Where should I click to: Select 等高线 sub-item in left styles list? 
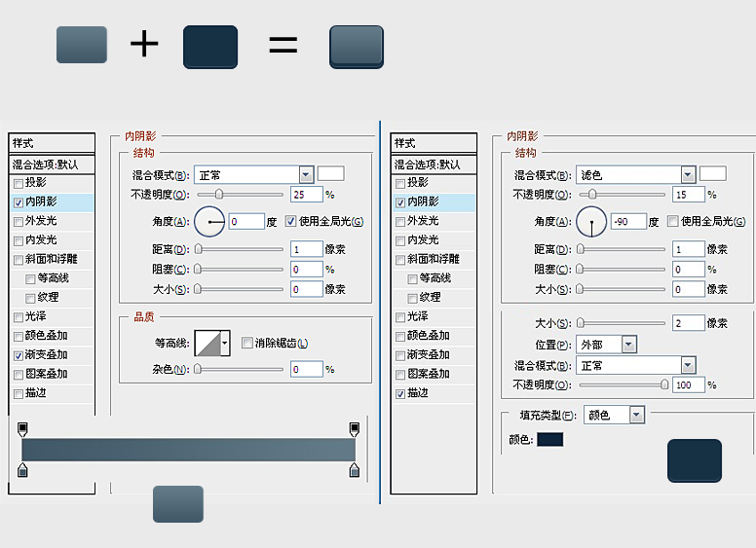[x=53, y=278]
